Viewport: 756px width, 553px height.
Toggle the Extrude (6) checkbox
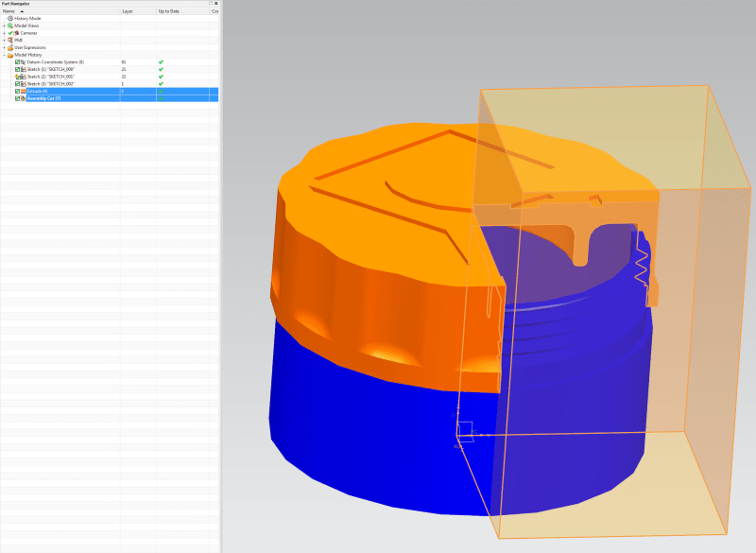click(x=17, y=91)
